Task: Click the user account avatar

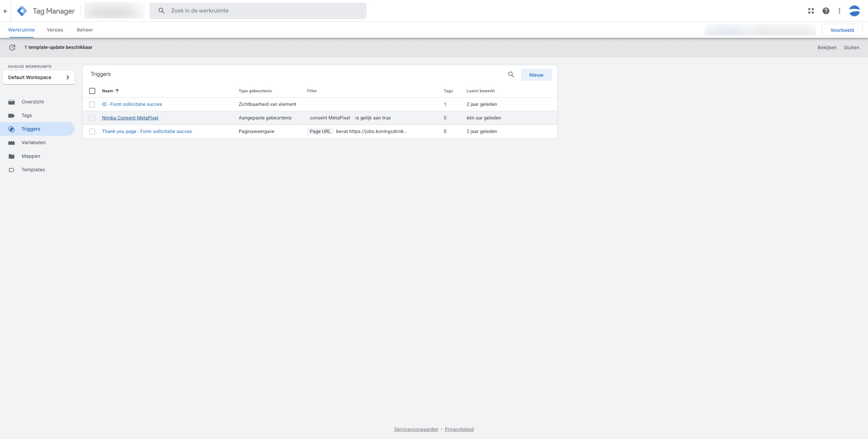Action: point(854,11)
